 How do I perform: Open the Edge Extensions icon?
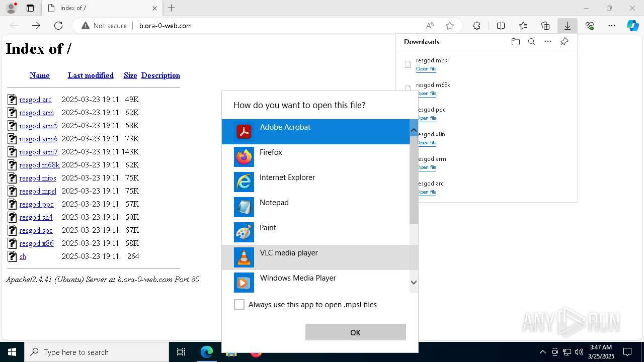coord(476,26)
